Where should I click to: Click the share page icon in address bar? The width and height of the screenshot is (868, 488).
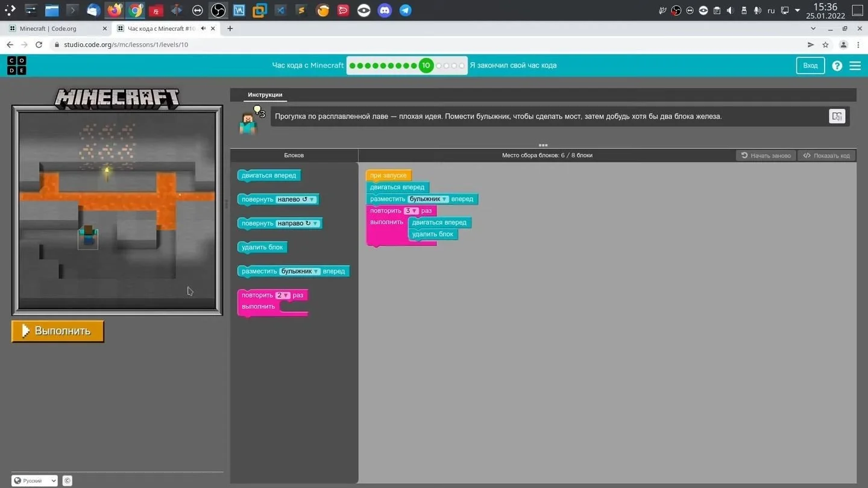811,45
